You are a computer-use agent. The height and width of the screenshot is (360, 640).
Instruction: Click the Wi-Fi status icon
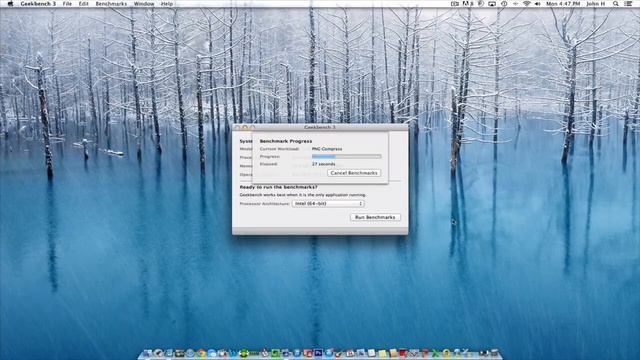527,4
